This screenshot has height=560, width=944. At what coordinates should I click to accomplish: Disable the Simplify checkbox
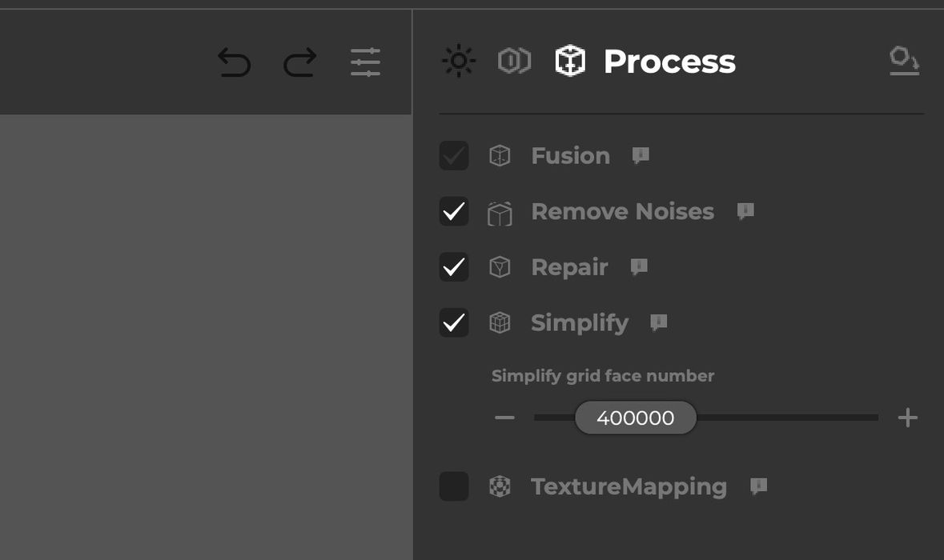pos(454,322)
